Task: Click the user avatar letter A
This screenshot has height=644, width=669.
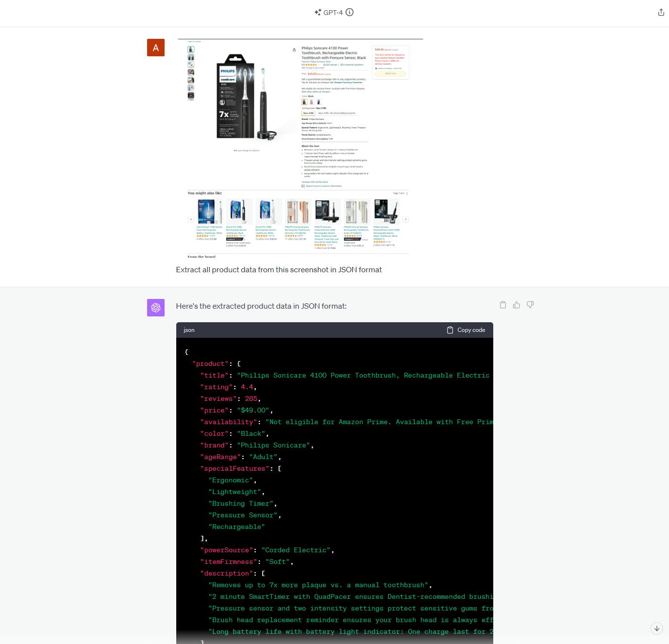Action: (156, 48)
